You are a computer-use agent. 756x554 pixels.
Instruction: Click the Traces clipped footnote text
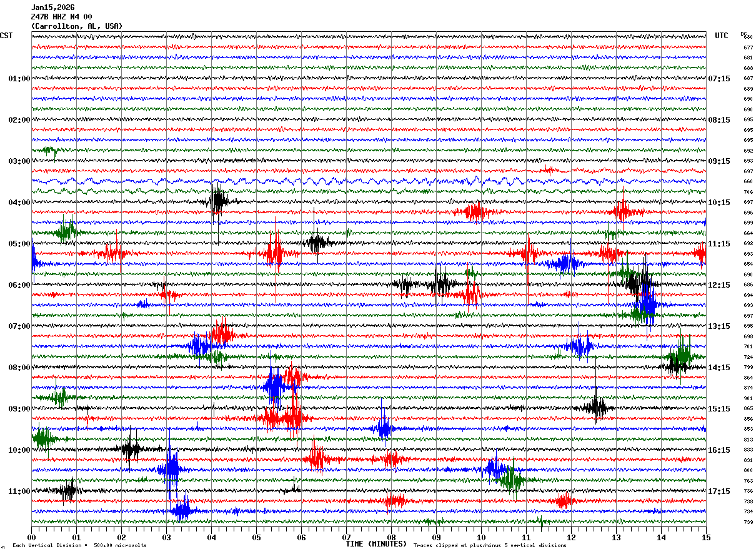[490, 546]
